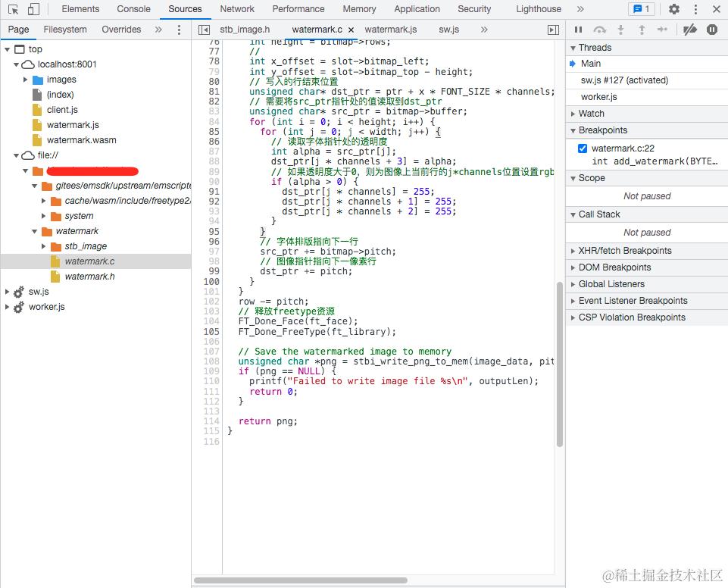Open DevTools settings gear
Image resolution: width=728 pixels, height=588 pixels.
(673, 9)
